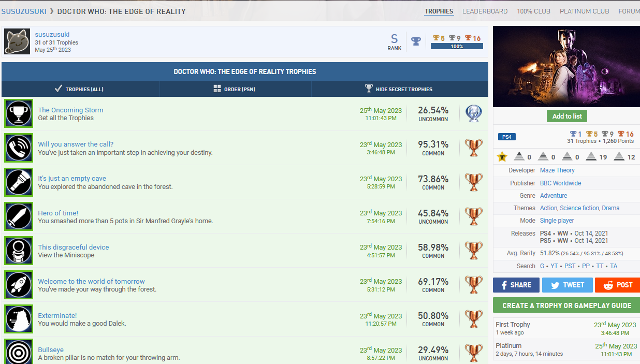Click Create a Trophy or Gameplay Guide
This screenshot has width=640, height=364.
(566, 305)
